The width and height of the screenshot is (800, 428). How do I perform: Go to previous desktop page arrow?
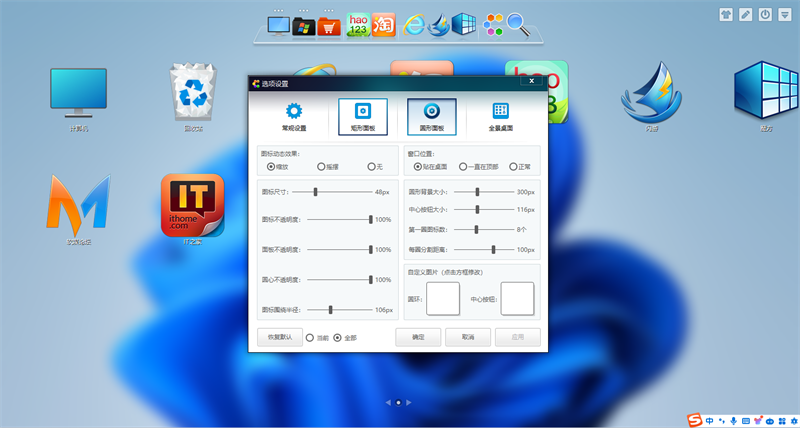pos(388,402)
